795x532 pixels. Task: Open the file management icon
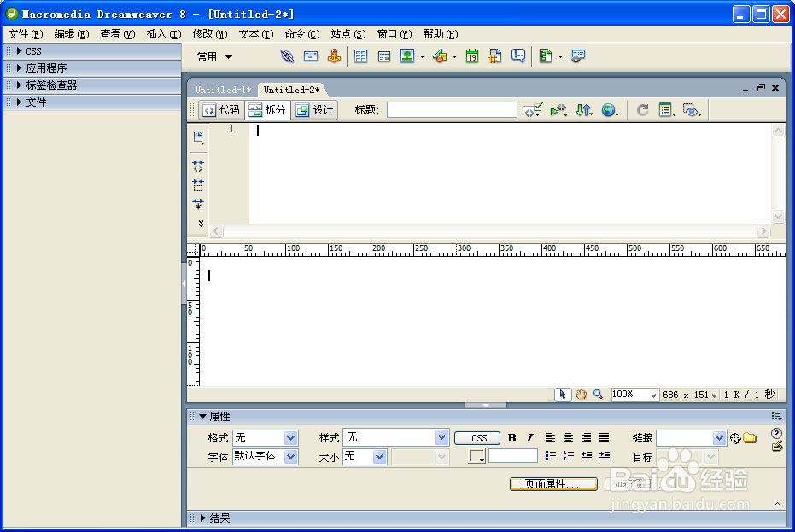point(584,110)
